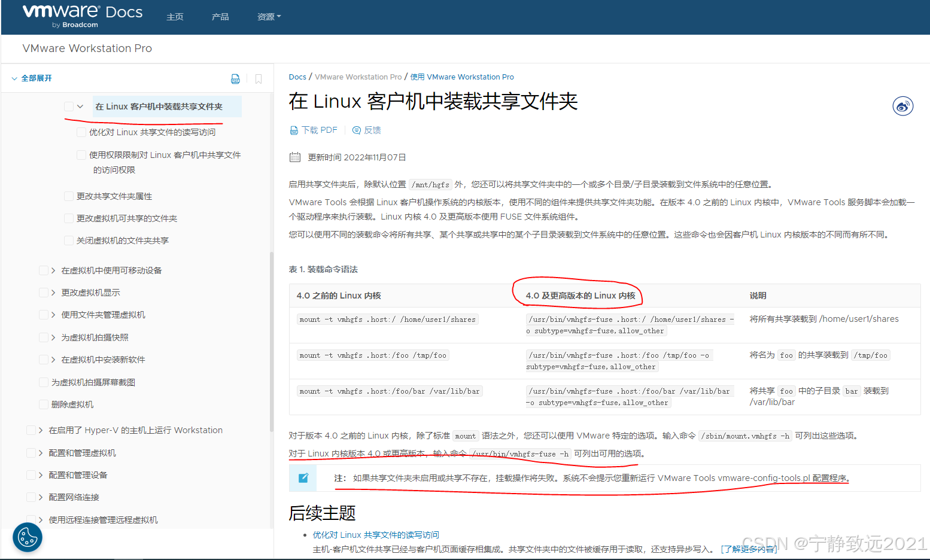Expand 在启用了 Hyper-V 的主机上运行 Workstation node
Screen dimensions: 930x560
point(41,430)
